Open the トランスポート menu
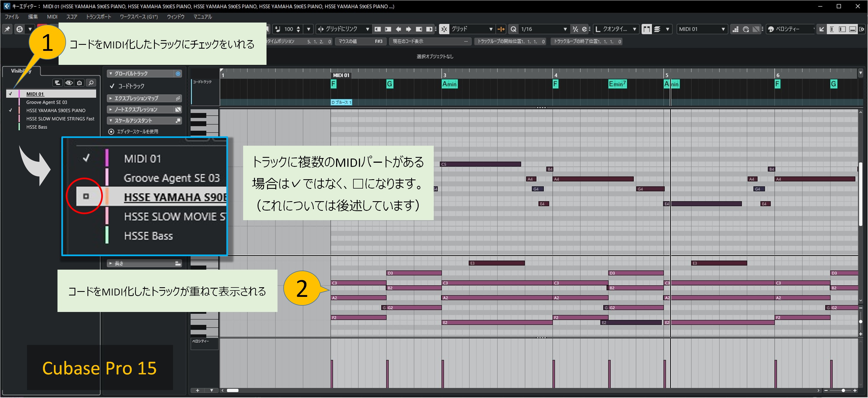The height and width of the screenshot is (398, 868). click(98, 16)
